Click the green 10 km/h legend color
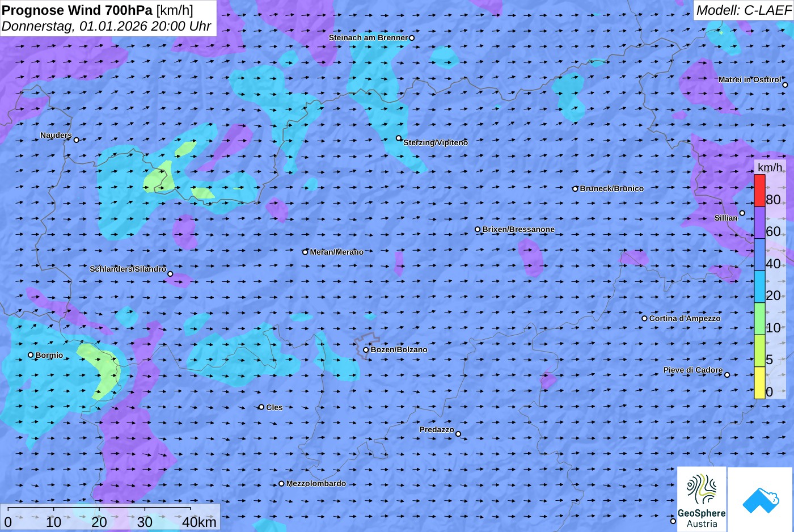794x532 pixels. coord(759,319)
